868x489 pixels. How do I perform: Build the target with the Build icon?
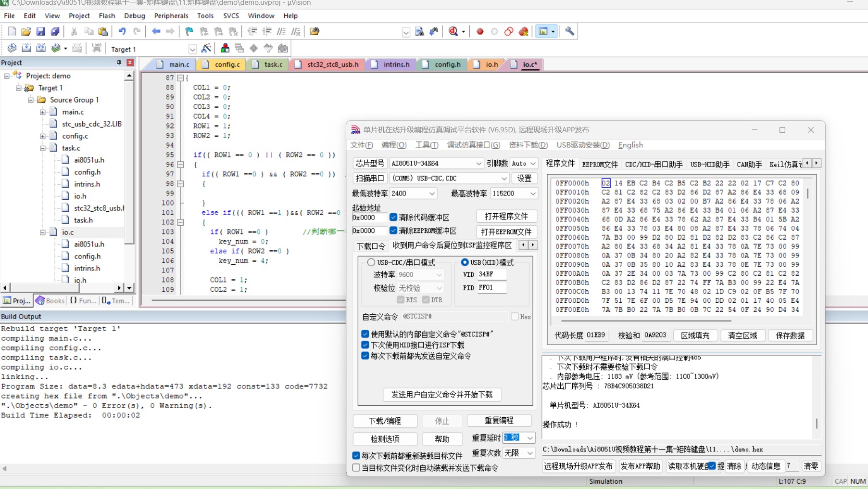tap(26, 48)
